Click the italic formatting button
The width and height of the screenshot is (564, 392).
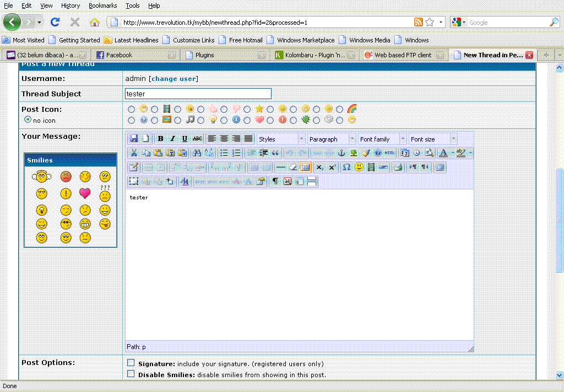172,139
